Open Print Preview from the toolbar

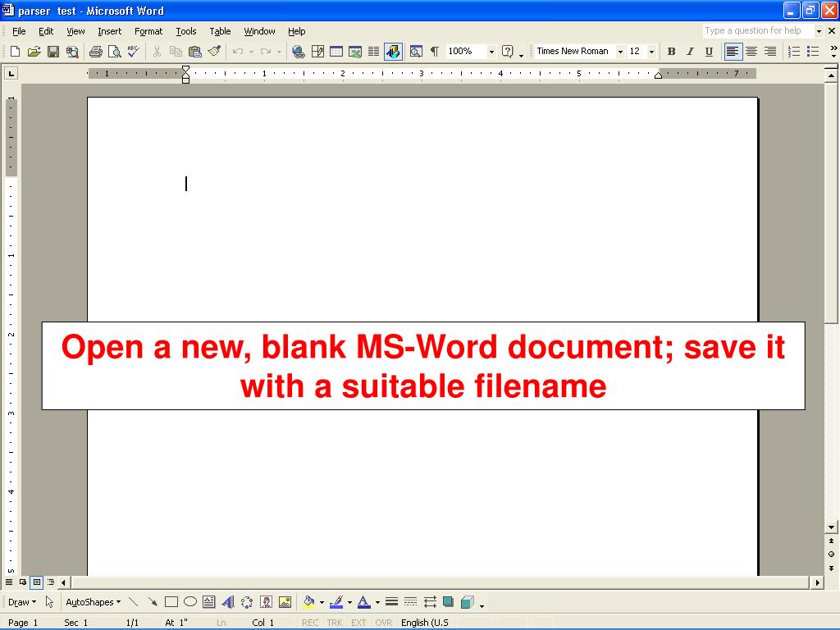[x=114, y=52]
